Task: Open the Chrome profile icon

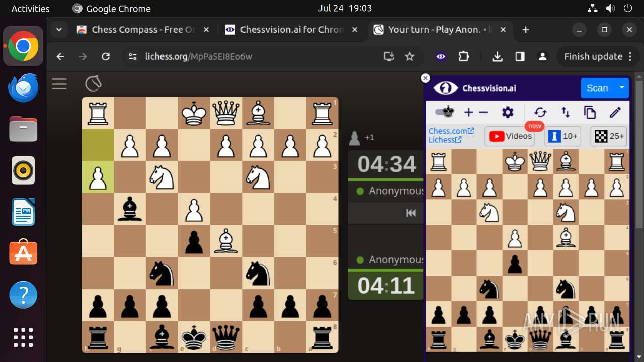Action: 542,57
